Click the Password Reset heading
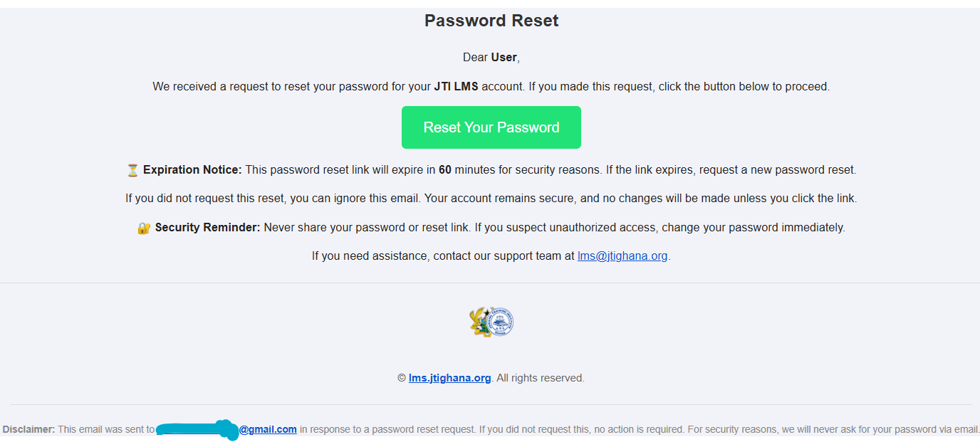 point(491,21)
